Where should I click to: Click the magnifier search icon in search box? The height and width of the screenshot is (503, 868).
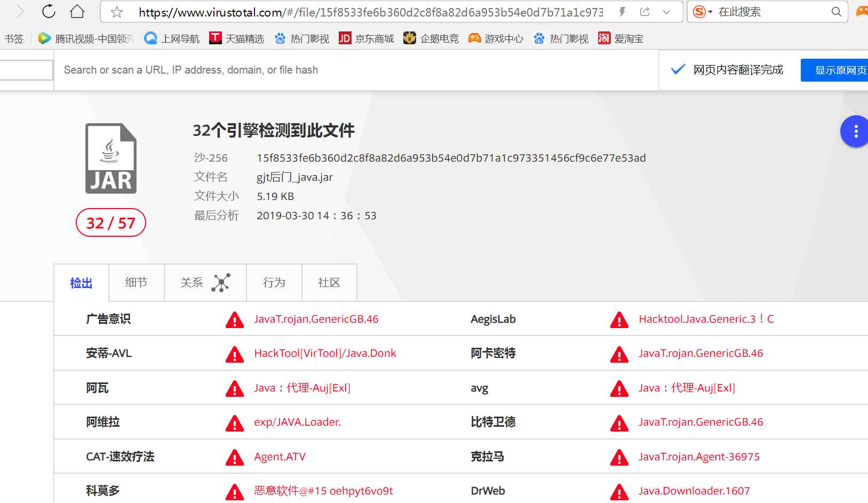[836, 12]
